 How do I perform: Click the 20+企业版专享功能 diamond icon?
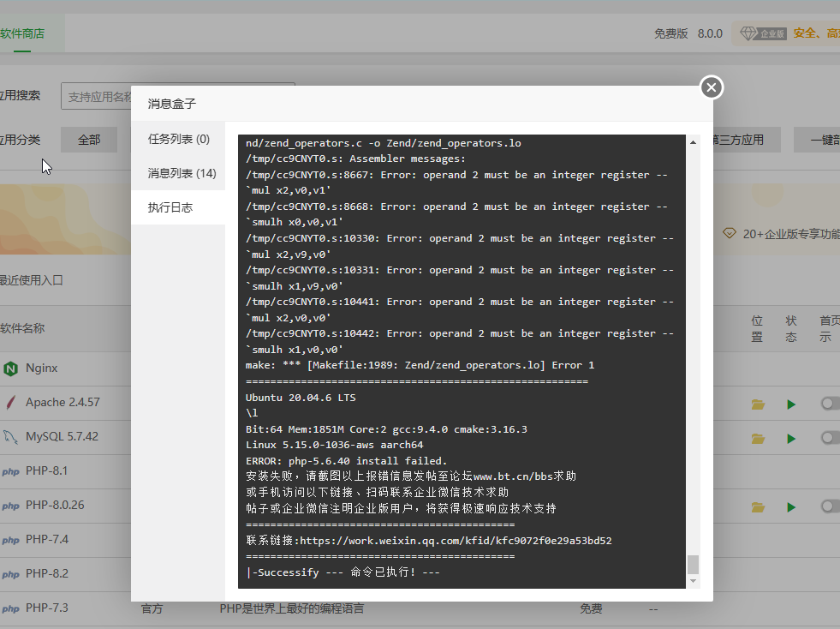point(729,234)
